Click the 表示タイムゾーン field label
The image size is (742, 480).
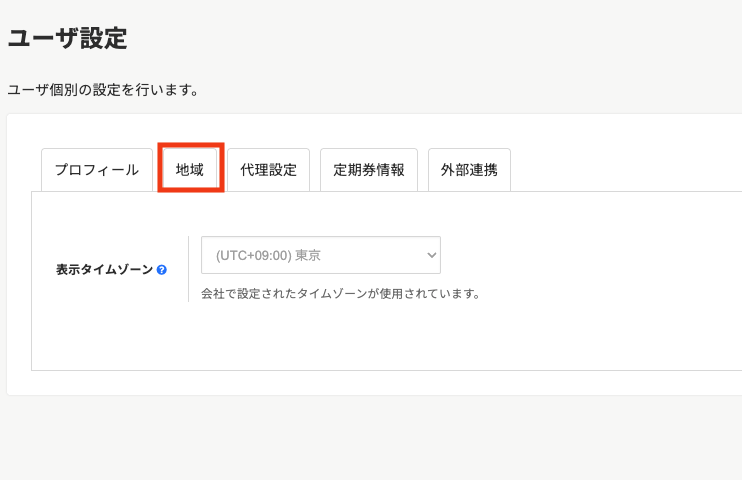104,270
